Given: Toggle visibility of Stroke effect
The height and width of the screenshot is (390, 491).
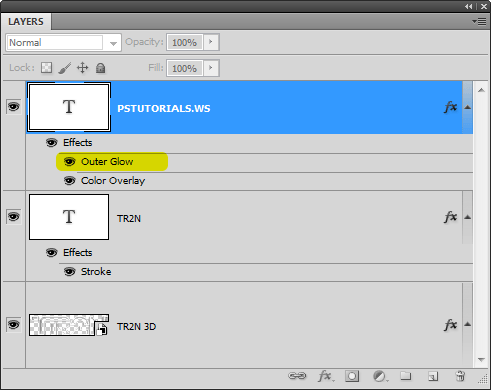Looking at the screenshot, I should coord(69,272).
